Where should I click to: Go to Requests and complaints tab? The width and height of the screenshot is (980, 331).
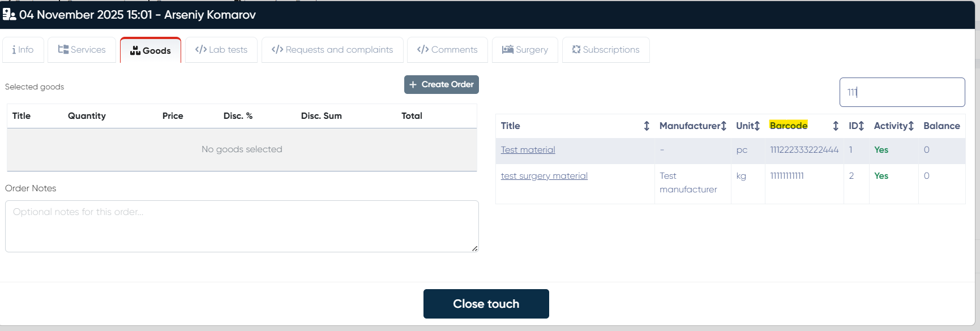(332, 50)
